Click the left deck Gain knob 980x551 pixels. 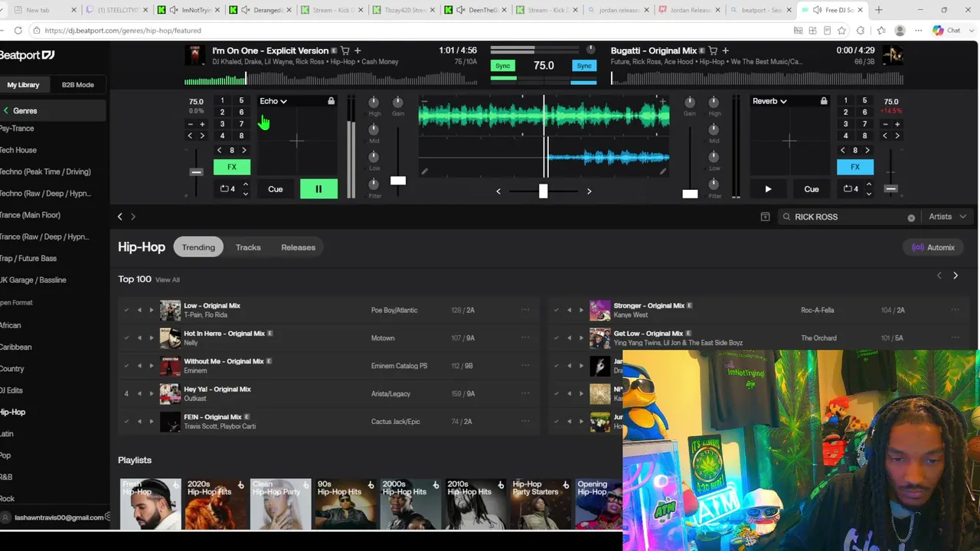coord(397,103)
